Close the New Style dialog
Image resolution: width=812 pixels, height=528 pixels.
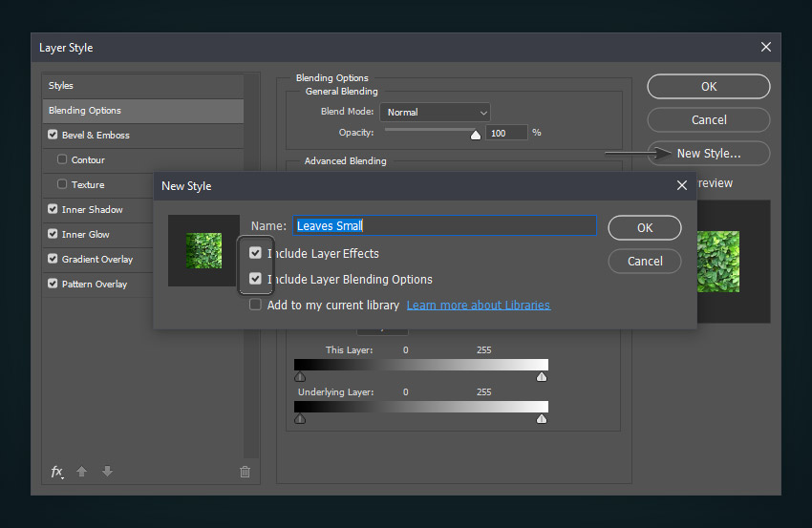coord(682,186)
